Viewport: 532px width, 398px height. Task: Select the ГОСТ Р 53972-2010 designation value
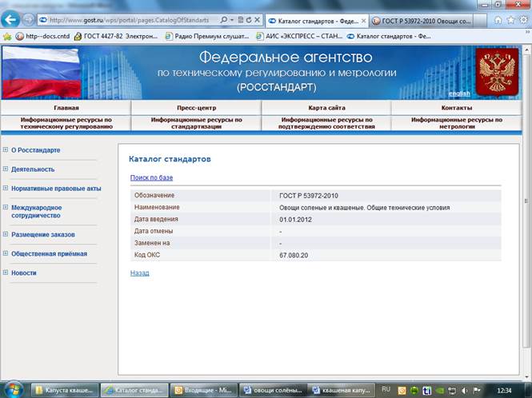click(309, 196)
